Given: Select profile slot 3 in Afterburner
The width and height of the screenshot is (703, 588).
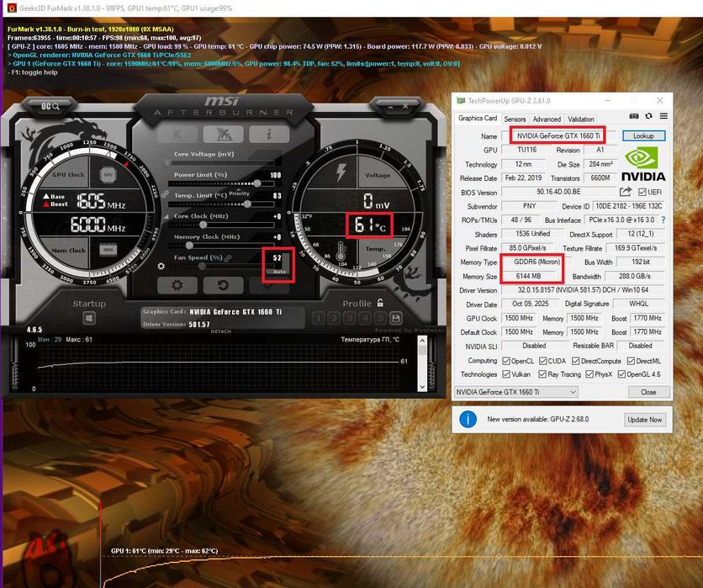Looking at the screenshot, I should [x=350, y=319].
